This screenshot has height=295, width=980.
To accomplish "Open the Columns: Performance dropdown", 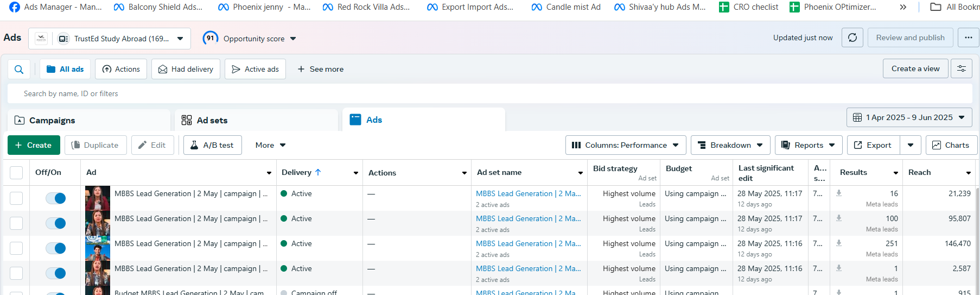I will pyautogui.click(x=626, y=145).
